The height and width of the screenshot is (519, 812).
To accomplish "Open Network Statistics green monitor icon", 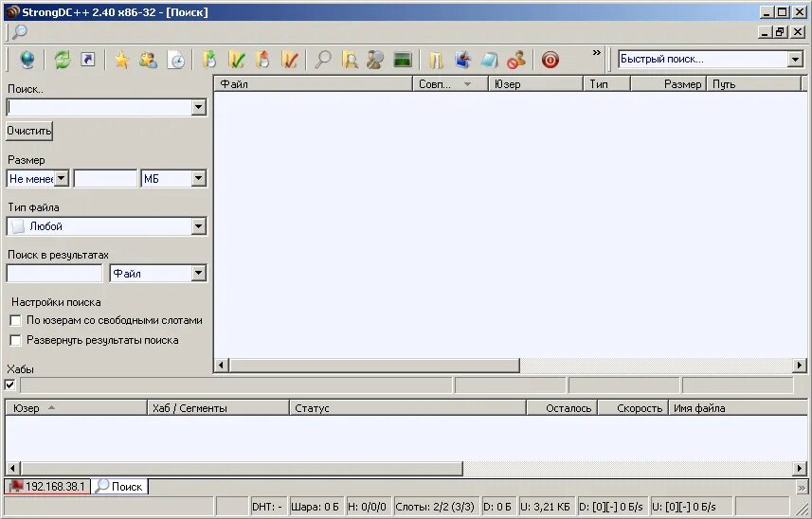I will [x=403, y=60].
